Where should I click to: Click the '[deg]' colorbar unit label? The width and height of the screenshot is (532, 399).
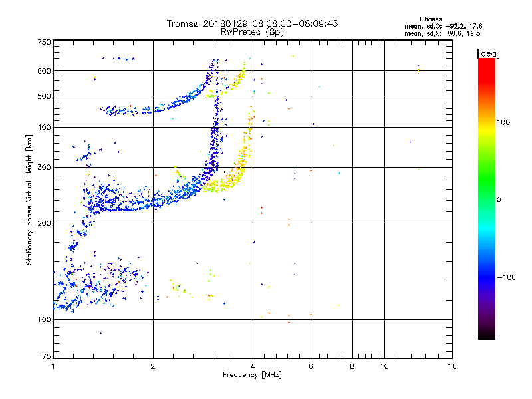[x=488, y=53]
